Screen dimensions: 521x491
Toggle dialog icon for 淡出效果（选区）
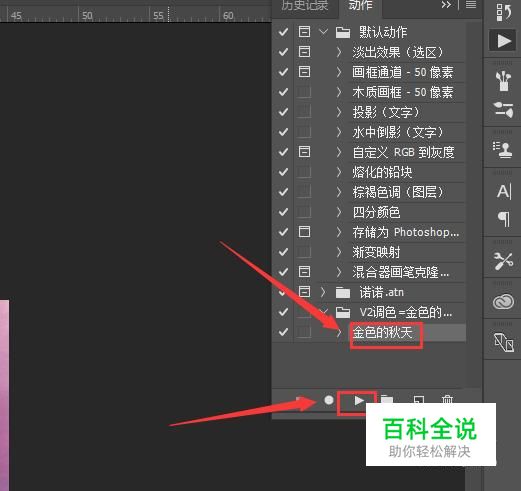click(x=304, y=52)
